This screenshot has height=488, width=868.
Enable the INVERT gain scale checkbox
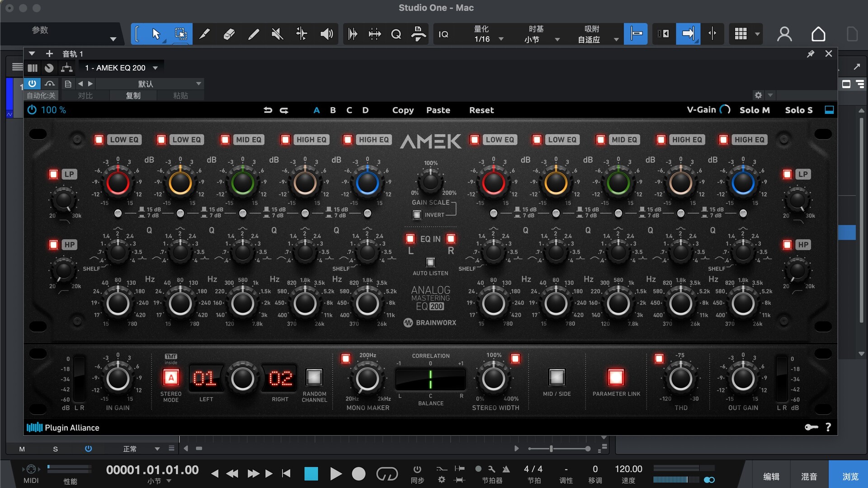pos(417,215)
